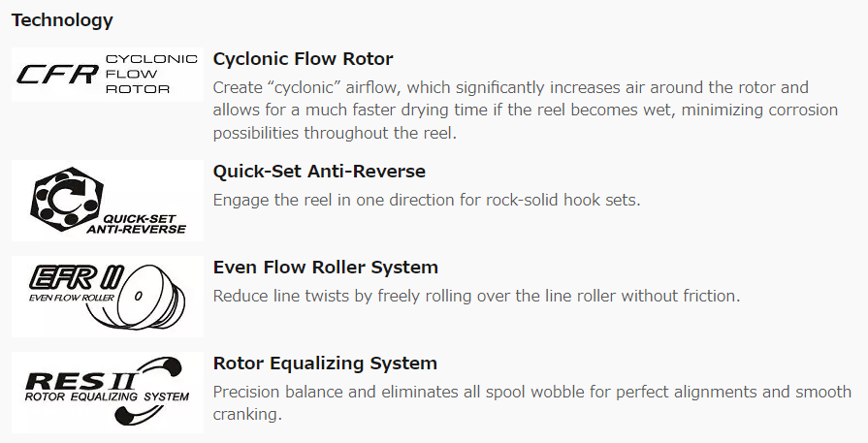Click the Technology section heading

[x=62, y=20]
